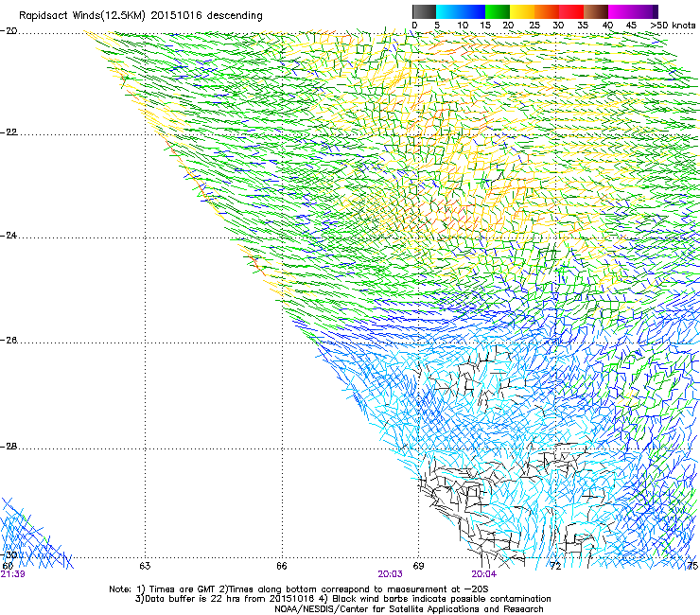Click the -20 latitude label
The width and height of the screenshot is (700, 615).
[9, 31]
